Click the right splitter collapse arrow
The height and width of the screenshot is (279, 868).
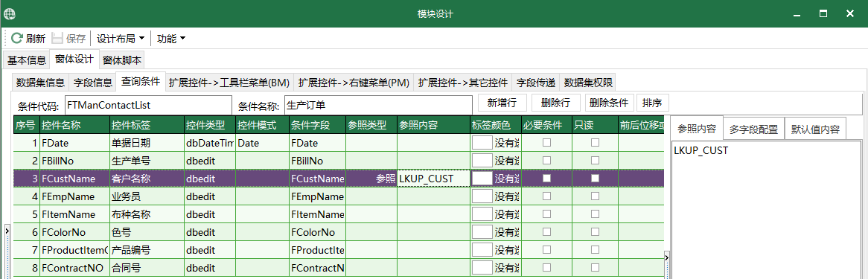pyautogui.click(x=666, y=257)
